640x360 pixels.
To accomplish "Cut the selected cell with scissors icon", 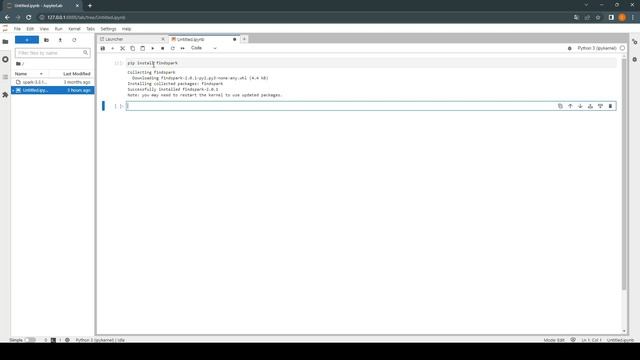I will click(122, 48).
